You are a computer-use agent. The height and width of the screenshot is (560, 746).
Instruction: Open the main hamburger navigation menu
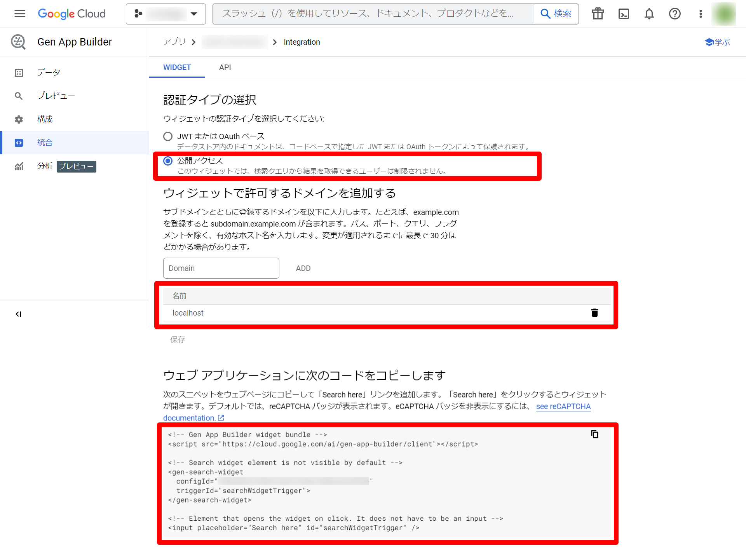[19, 14]
